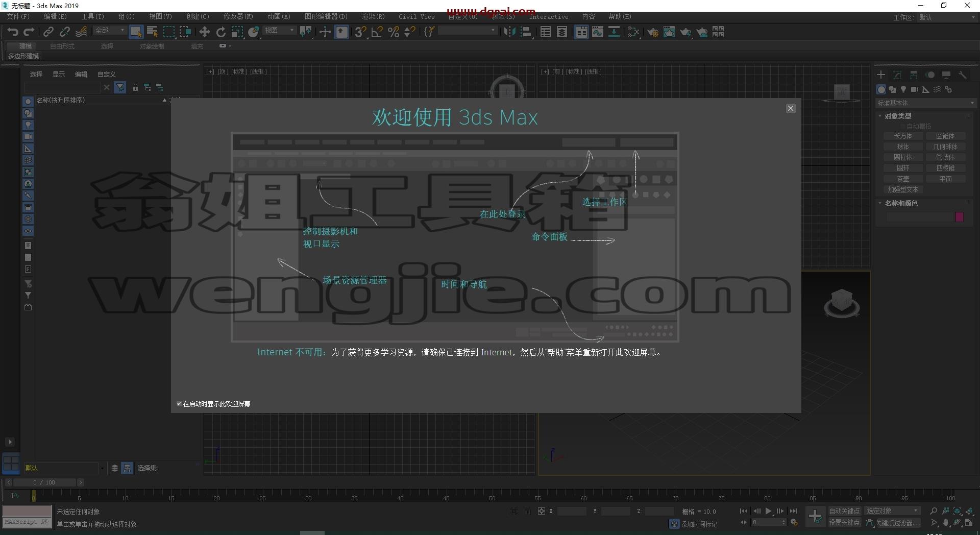This screenshot has width=980, height=535.
Task: Open the 标准基本体 category dropdown
Action: (925, 103)
